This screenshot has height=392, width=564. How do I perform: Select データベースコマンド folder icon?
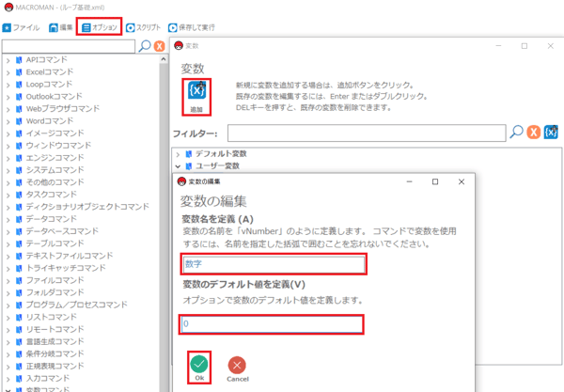[x=19, y=231]
